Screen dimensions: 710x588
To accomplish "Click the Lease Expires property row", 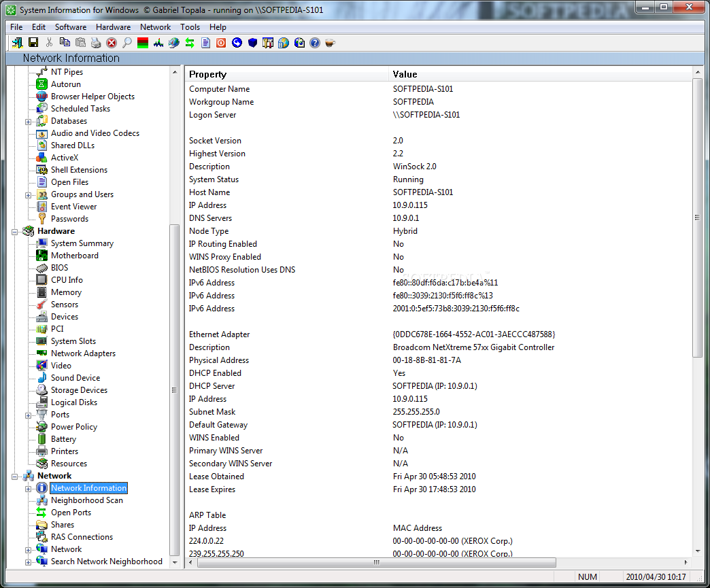I will 439,489.
